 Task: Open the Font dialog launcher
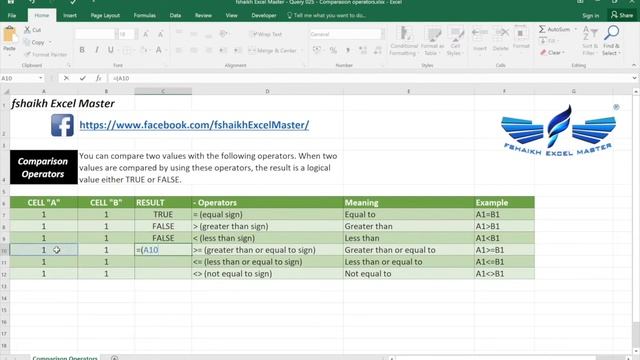point(166,65)
